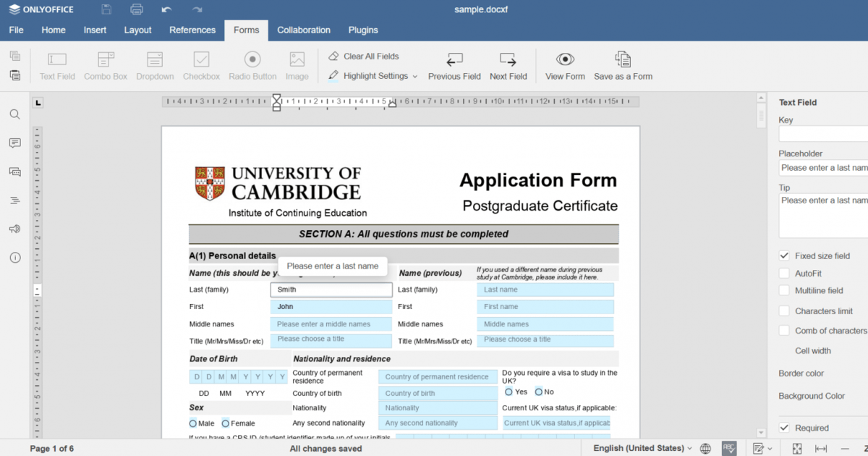Enable the AutoFit checkbox

click(x=785, y=273)
